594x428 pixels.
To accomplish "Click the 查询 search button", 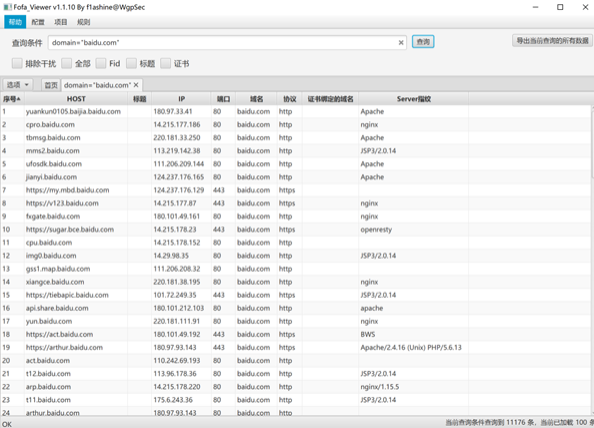I will click(423, 42).
